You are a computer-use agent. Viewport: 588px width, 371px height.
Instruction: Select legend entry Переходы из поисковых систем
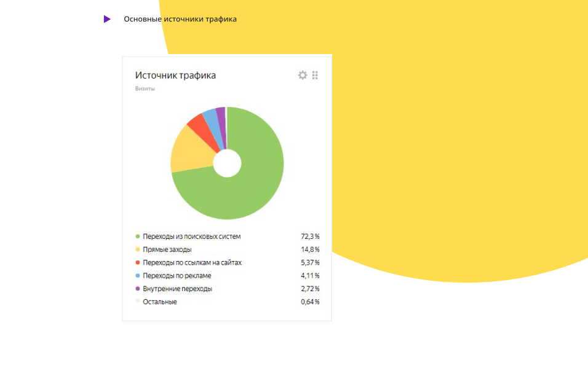point(192,236)
